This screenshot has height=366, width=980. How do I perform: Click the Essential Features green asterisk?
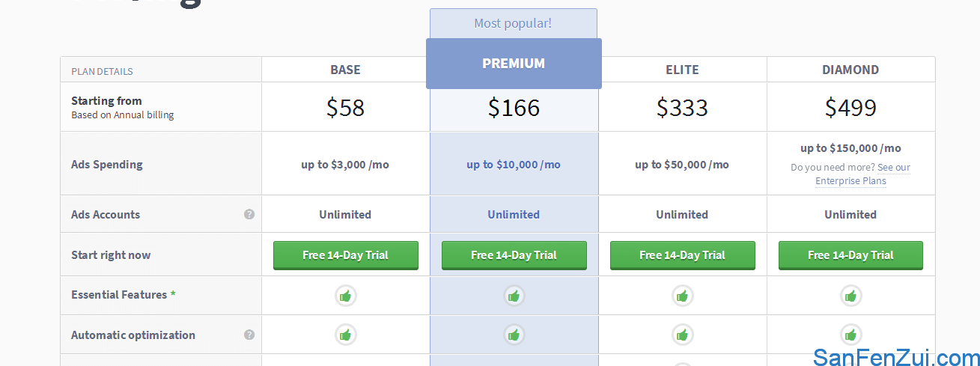click(x=173, y=294)
